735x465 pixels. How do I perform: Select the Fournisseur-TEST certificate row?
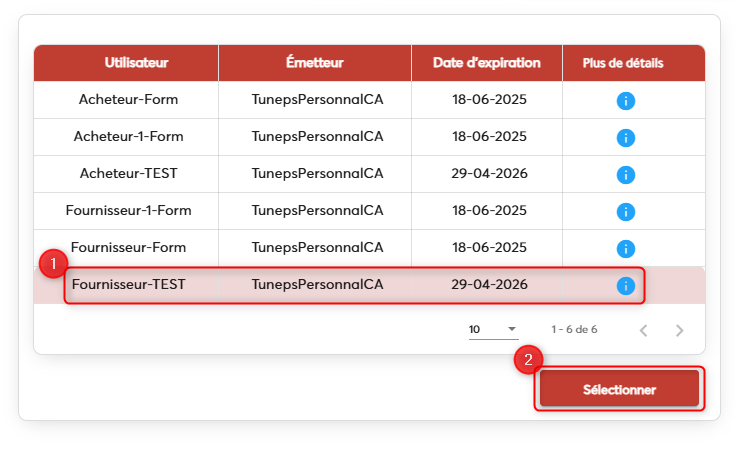point(129,285)
